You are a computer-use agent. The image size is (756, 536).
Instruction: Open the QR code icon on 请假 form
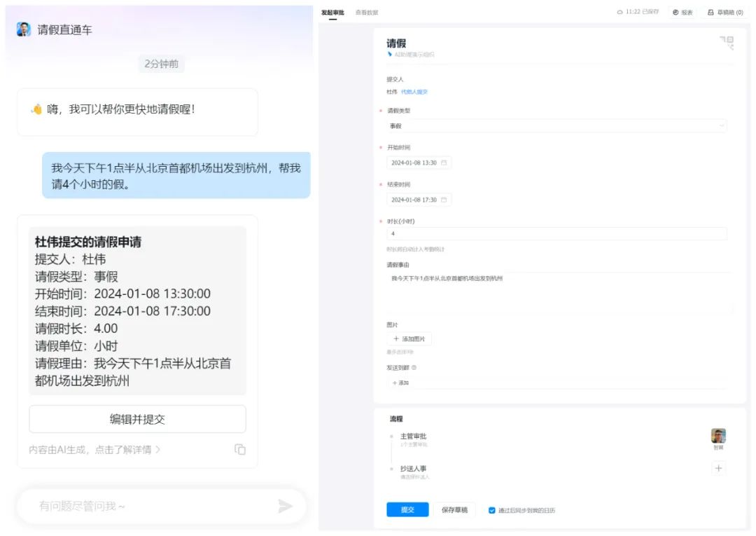(727, 43)
